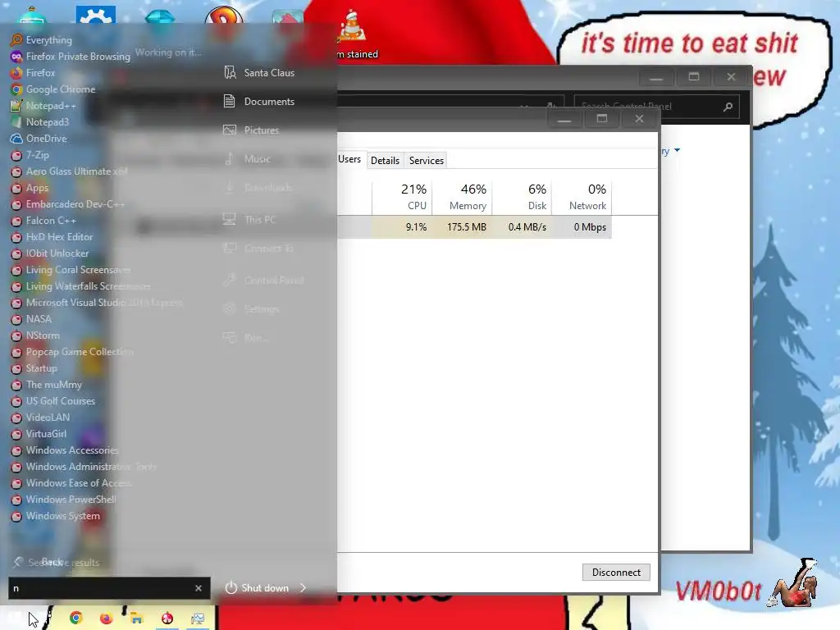Switch to the Details tab in Task Manager

tap(386, 160)
